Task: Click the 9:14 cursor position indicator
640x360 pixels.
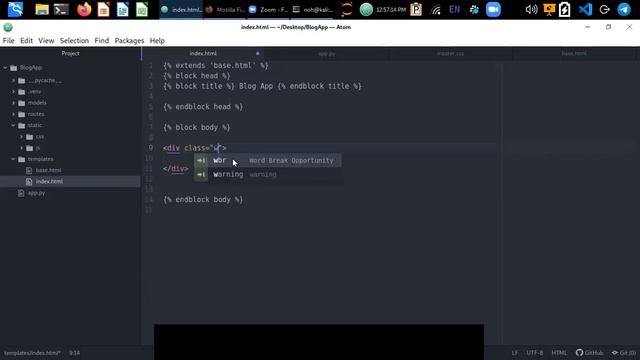Action: pos(74,353)
